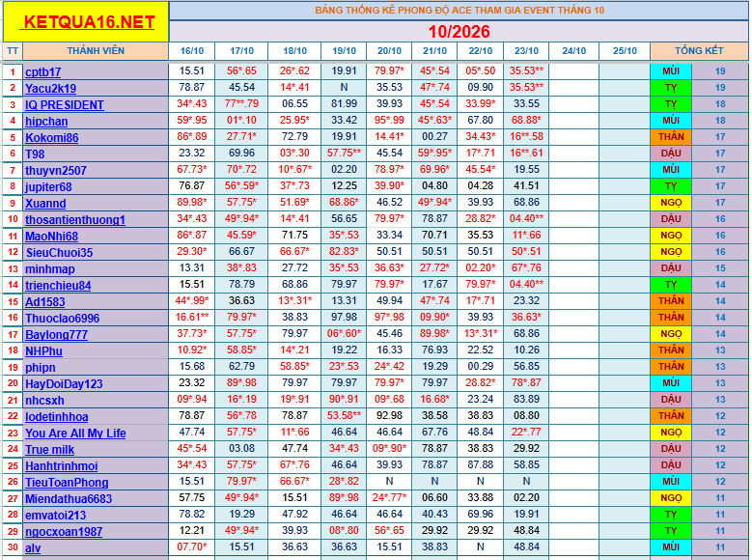Select the 18/10 column header

294,51
